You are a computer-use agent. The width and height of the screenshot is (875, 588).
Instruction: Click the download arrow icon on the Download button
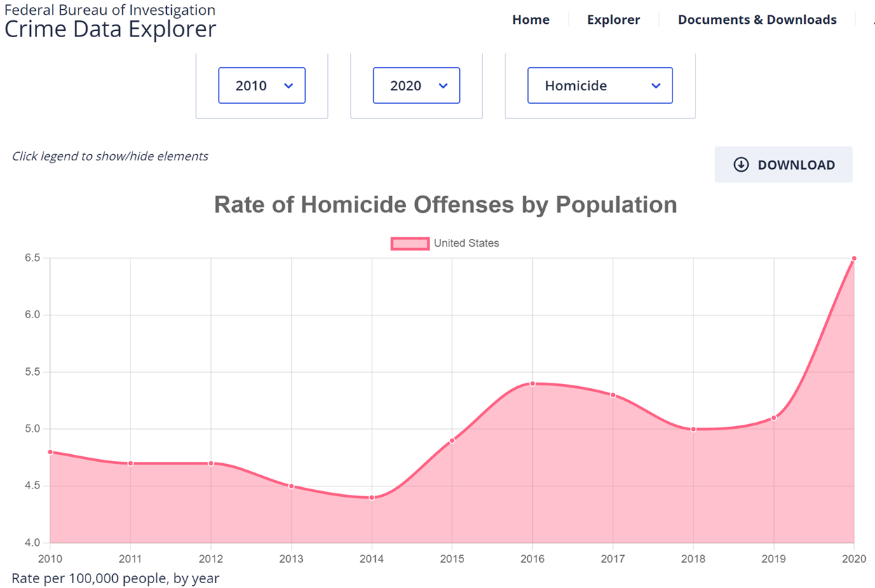point(740,164)
